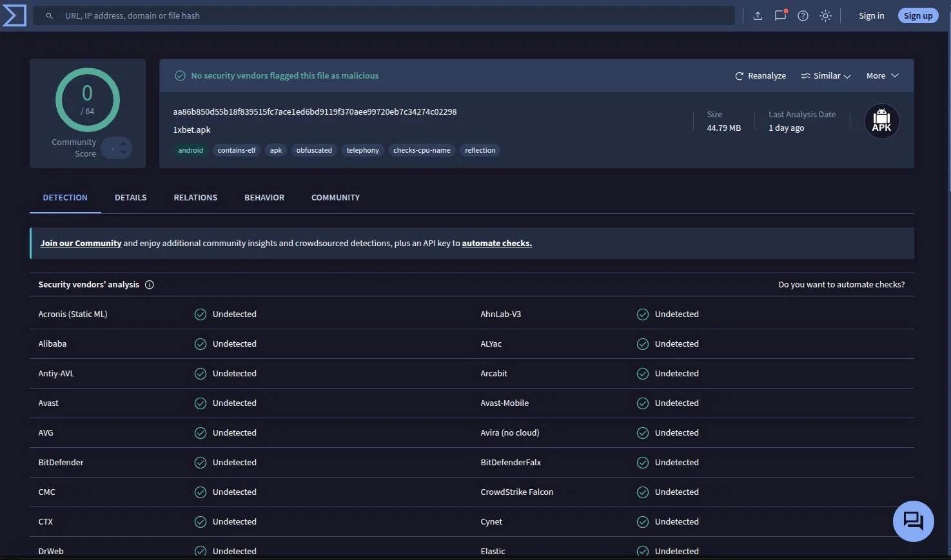Image resolution: width=951 pixels, height=560 pixels.
Task: Click the Acronis (Static ML) vendor name
Action: point(73,314)
